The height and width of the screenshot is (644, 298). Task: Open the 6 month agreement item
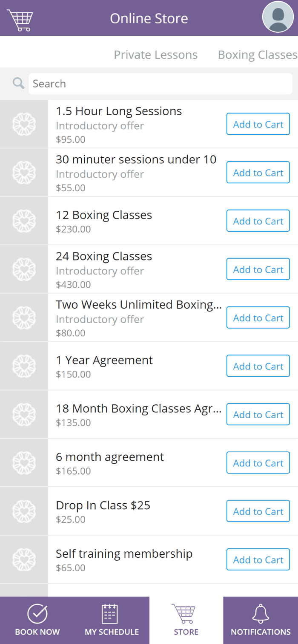tap(149, 463)
